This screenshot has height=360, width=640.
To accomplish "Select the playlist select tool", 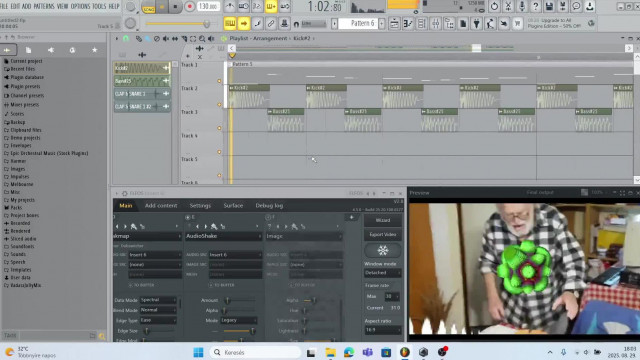I will click(x=193, y=39).
